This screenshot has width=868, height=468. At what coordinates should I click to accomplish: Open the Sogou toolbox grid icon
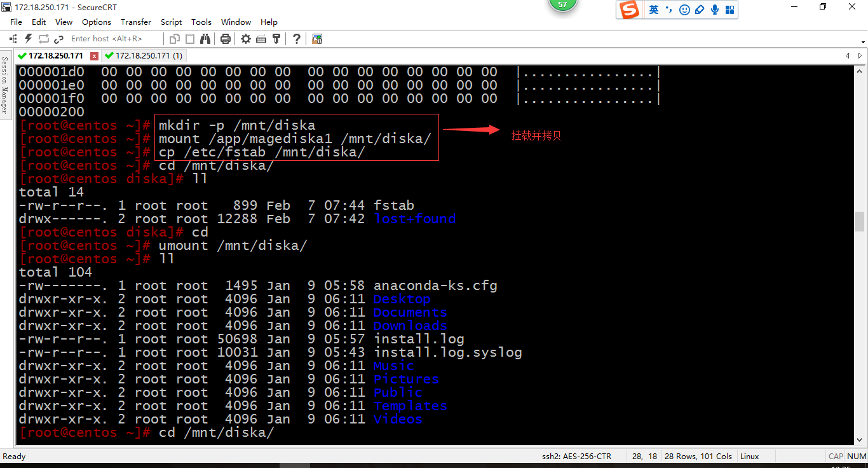coord(729,10)
